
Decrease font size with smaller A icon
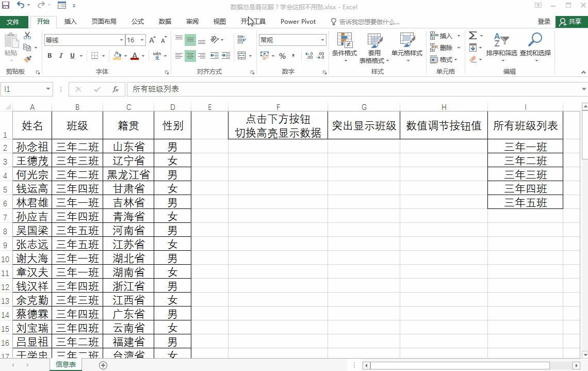pyautogui.click(x=164, y=40)
